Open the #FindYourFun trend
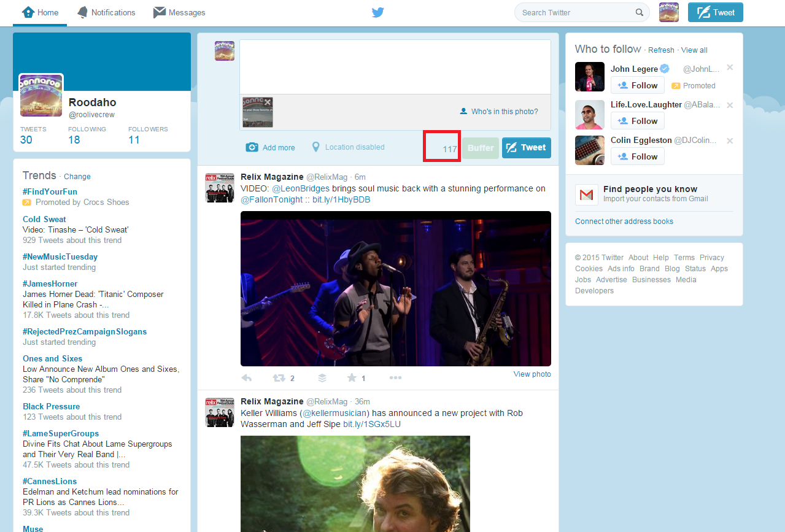 (50, 191)
